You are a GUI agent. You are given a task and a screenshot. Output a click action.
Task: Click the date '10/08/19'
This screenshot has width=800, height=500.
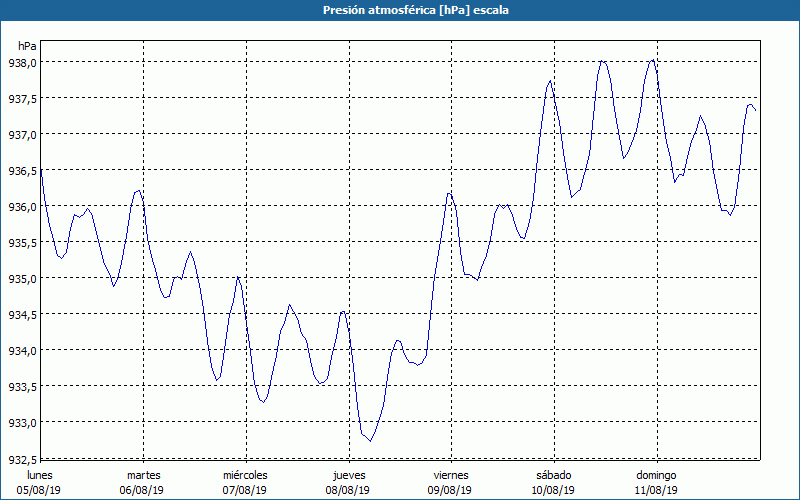553,490
